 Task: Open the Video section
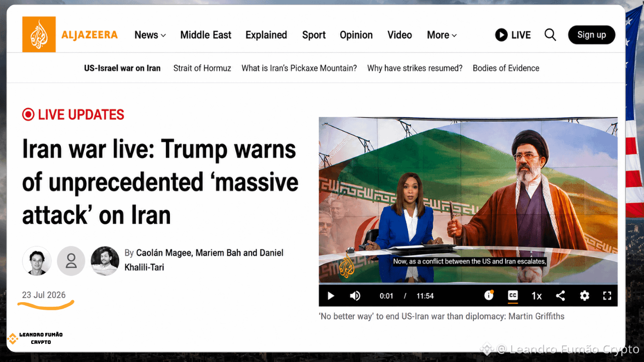coord(399,35)
